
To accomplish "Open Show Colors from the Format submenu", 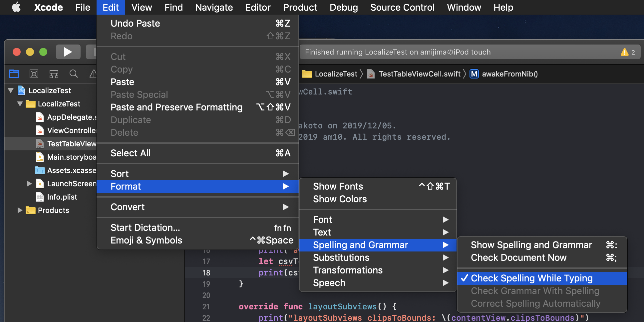I will click(x=339, y=199).
